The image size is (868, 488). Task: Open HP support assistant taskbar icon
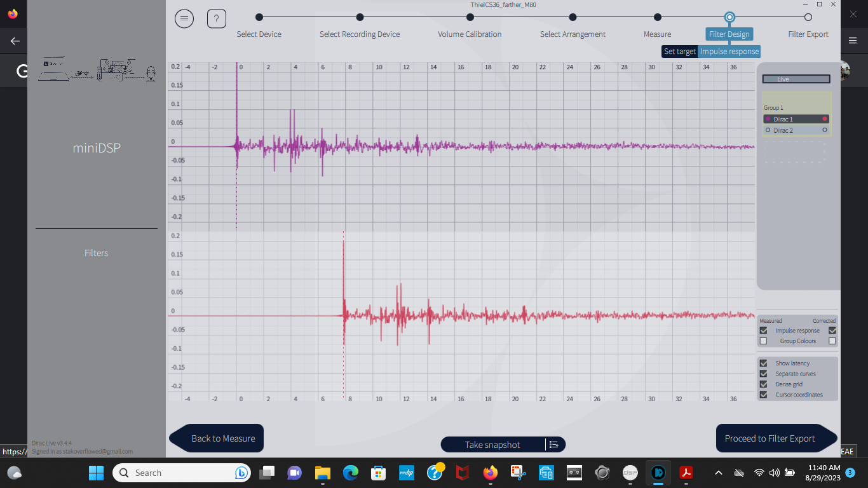click(435, 472)
